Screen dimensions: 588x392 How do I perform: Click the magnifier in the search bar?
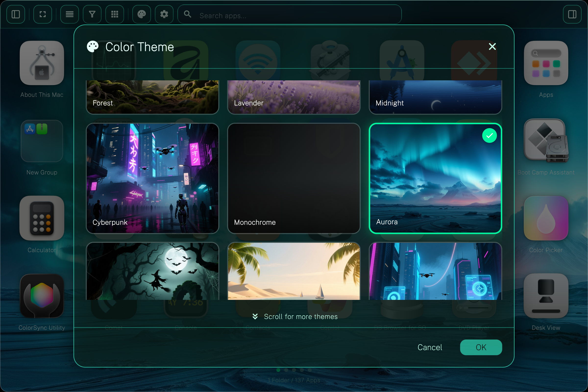(x=187, y=14)
